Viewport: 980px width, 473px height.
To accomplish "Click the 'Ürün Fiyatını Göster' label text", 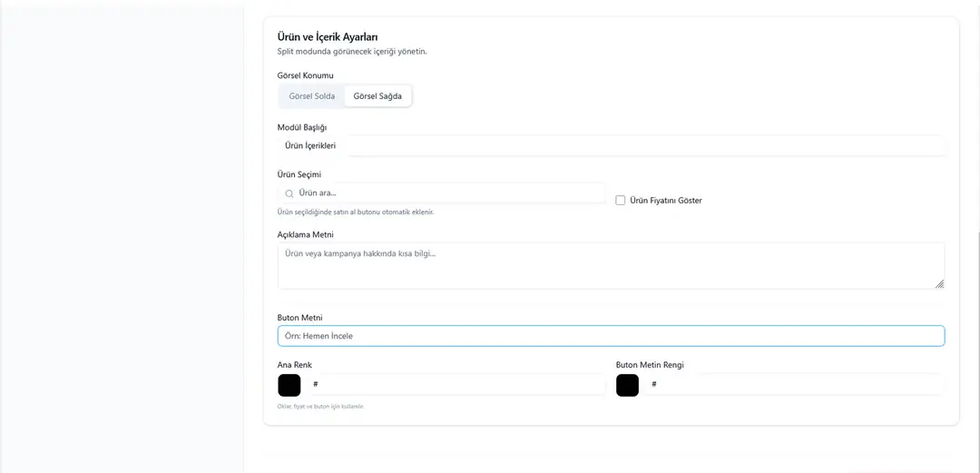I will coord(665,201).
